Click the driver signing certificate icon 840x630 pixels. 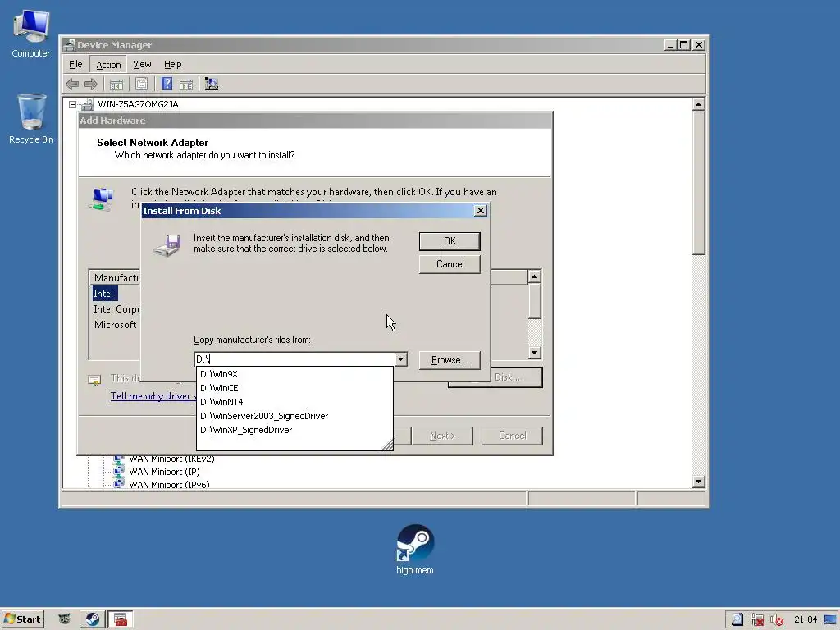(94, 381)
